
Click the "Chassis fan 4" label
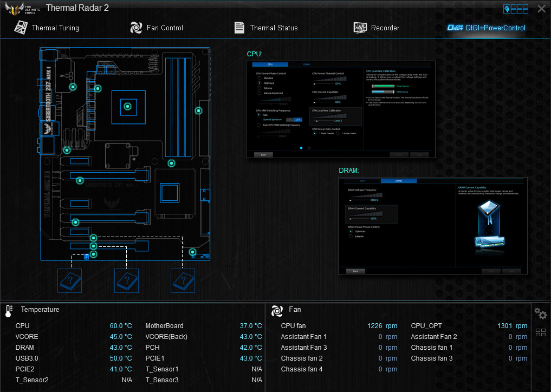(302, 369)
